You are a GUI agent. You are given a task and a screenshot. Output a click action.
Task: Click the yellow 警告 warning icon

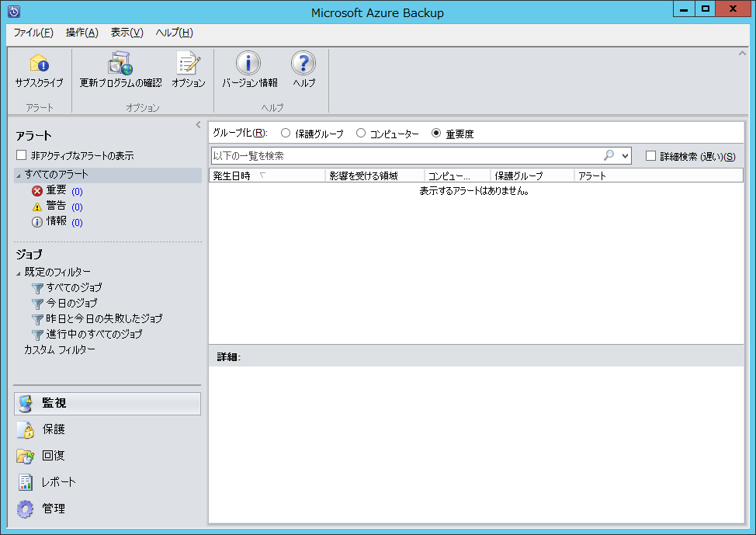pos(37,207)
